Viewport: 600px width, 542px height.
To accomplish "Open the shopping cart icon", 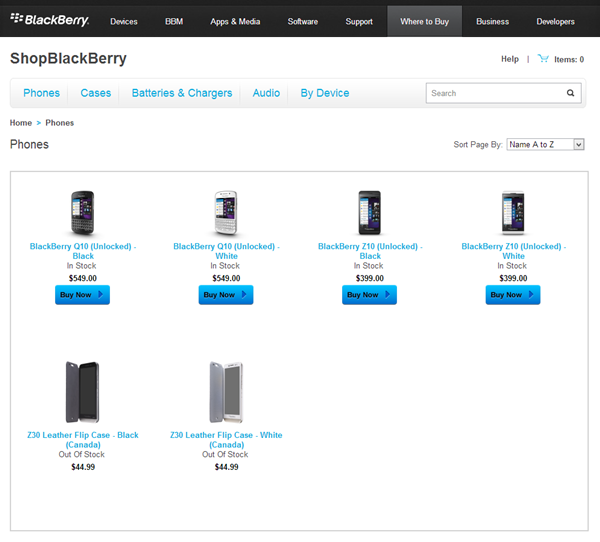I will tap(543, 59).
